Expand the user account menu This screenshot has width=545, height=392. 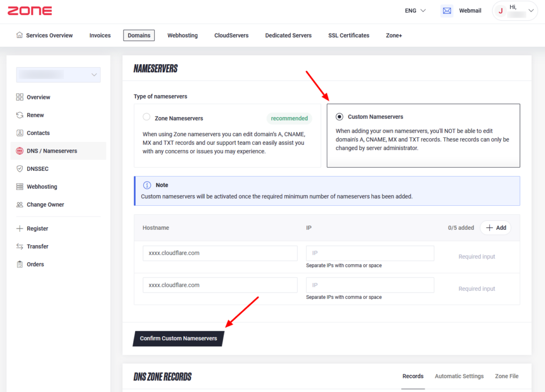tap(515, 11)
